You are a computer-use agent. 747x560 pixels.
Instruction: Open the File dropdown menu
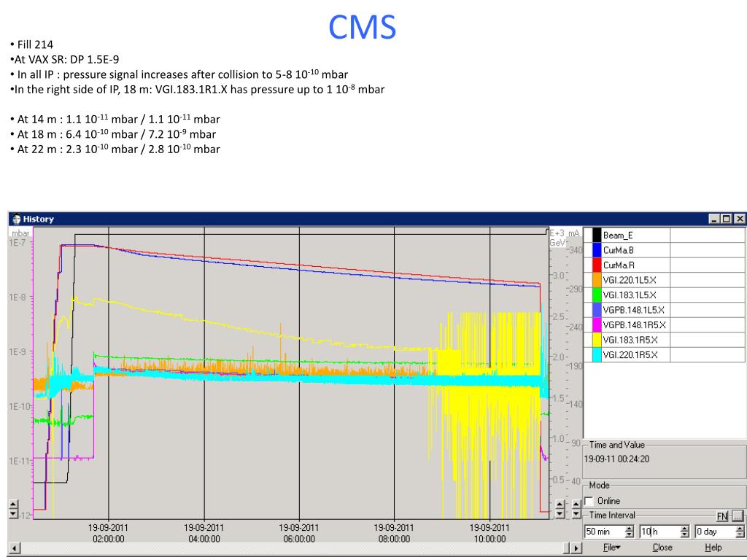(611, 548)
